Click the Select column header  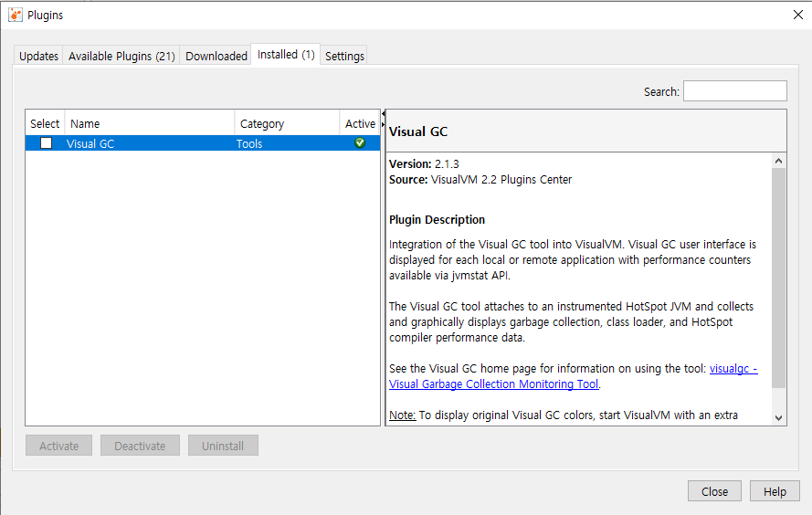tap(45, 123)
